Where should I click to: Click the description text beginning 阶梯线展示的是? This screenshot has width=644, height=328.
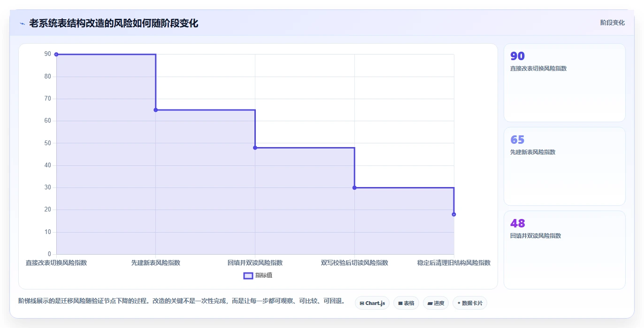pos(183,301)
